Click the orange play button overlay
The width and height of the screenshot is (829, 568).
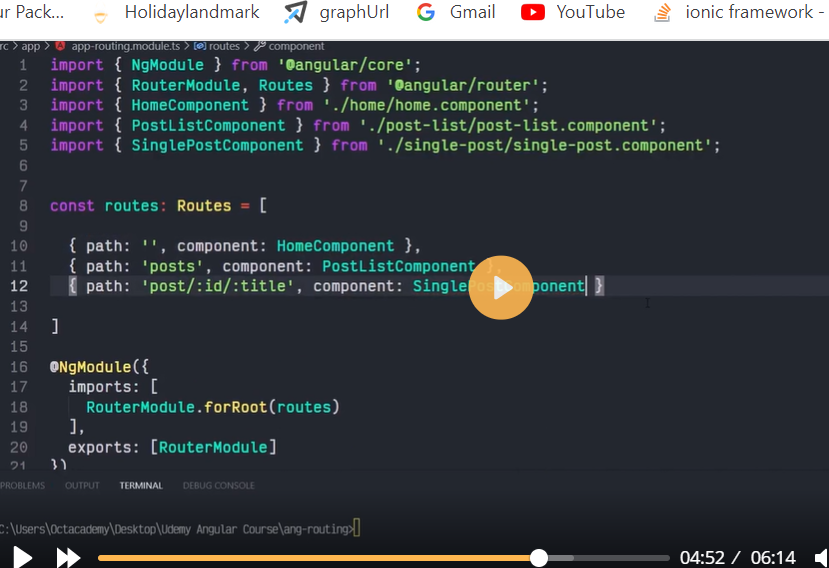[x=501, y=288]
